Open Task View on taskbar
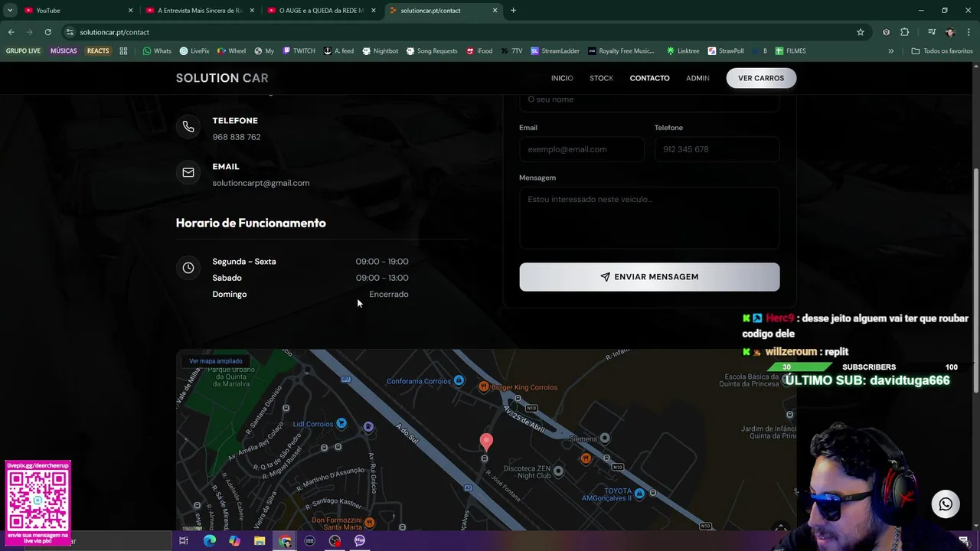This screenshot has width=980, height=551. [x=184, y=541]
